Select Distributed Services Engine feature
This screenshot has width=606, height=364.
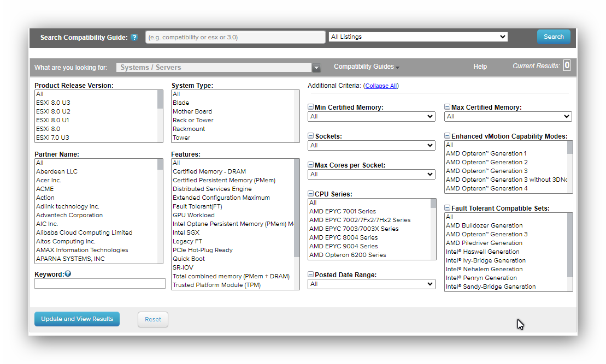point(212,189)
